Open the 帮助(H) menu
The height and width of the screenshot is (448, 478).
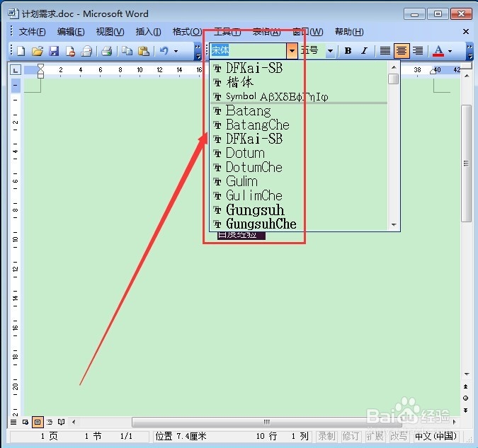pyautogui.click(x=349, y=32)
